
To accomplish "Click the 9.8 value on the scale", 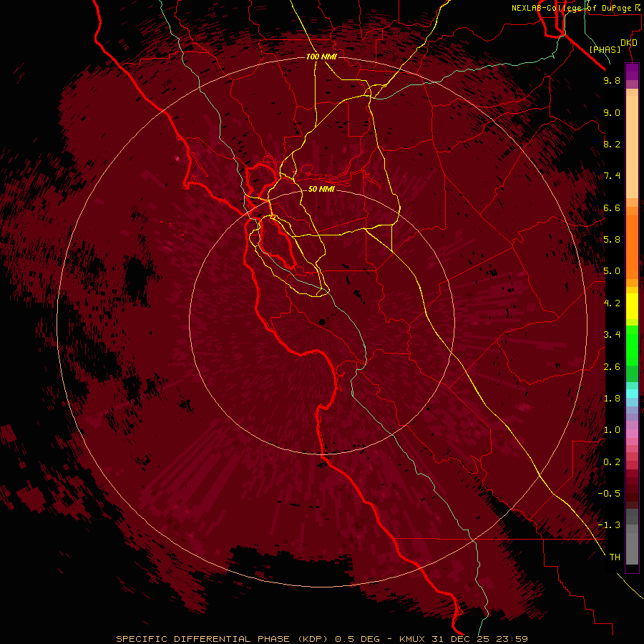I will coord(612,80).
